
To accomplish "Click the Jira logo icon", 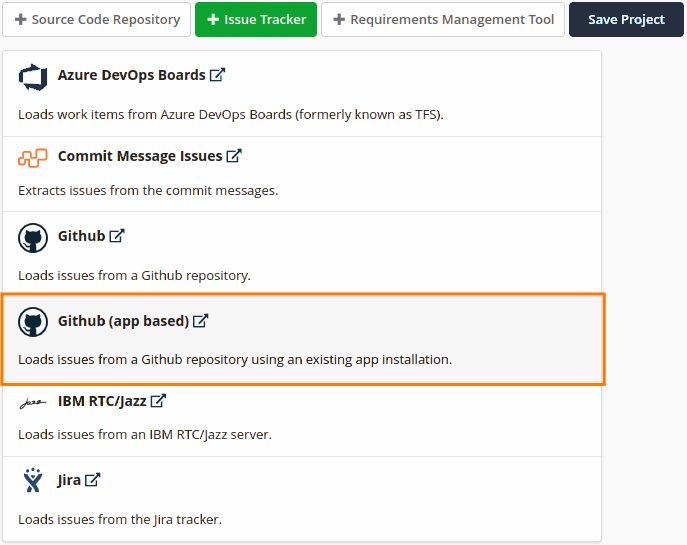I will pos(33,480).
